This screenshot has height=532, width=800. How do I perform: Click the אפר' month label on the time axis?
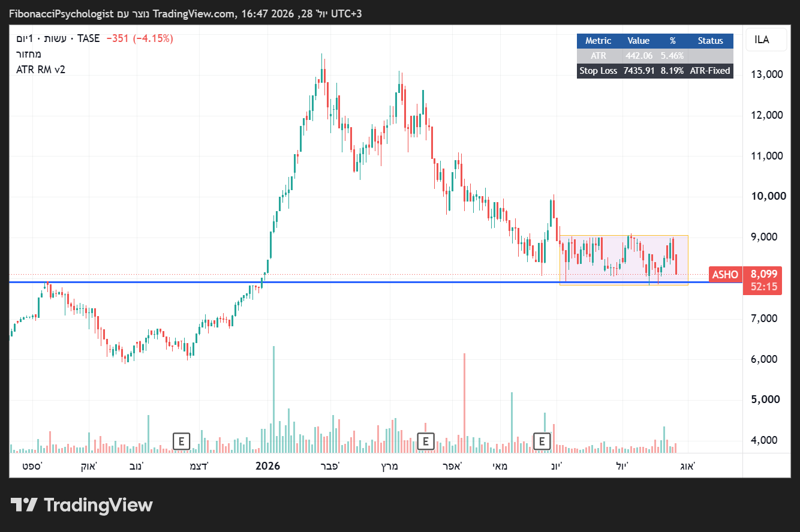click(452, 465)
